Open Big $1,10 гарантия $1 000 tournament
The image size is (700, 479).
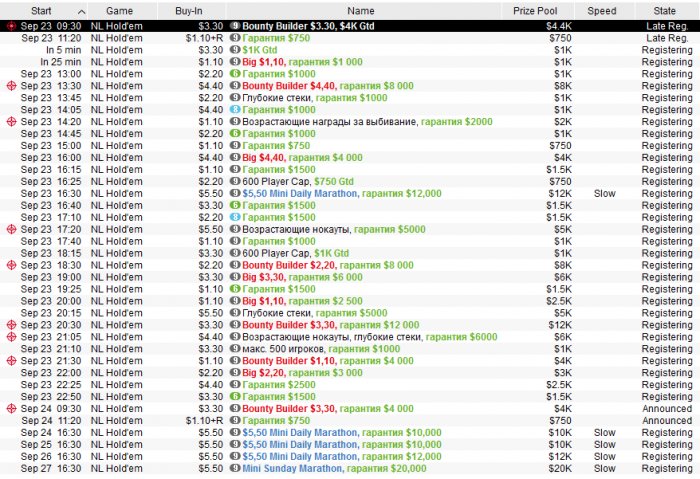tap(350, 62)
